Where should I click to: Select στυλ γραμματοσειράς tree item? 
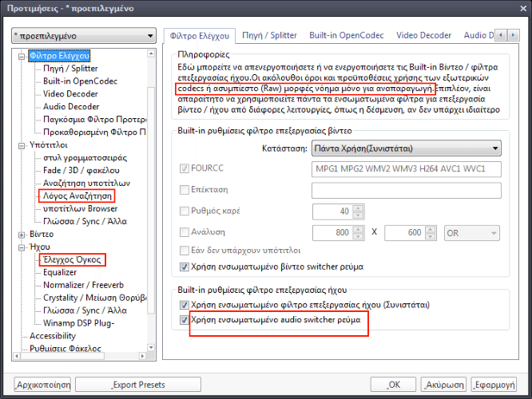(x=85, y=158)
